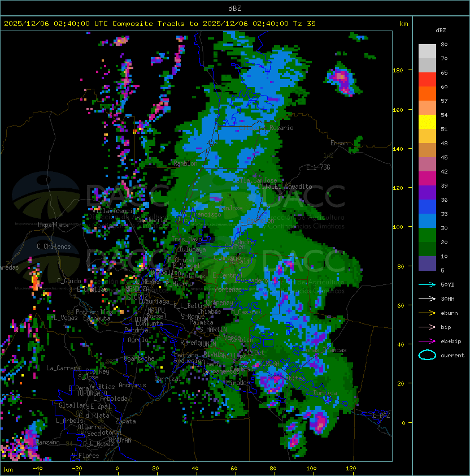
Task: Click the Clla.del_Rosario map label
Action: pyautogui.click(x=267, y=128)
